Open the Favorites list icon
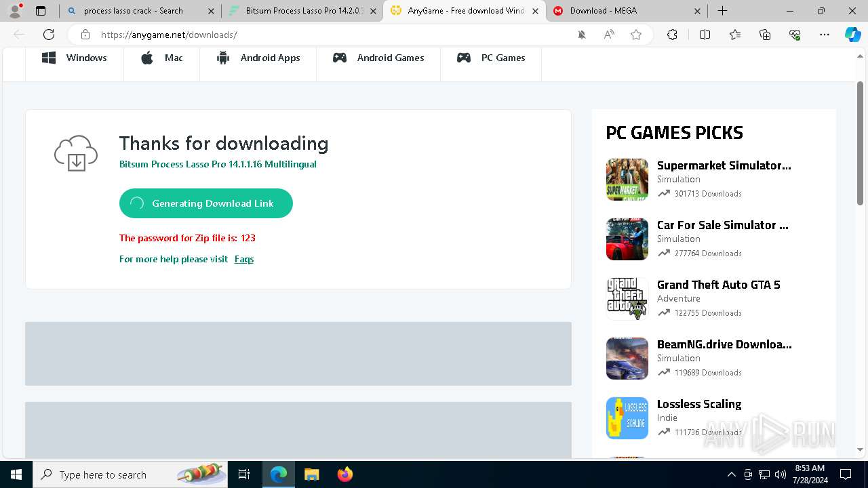Image resolution: width=868 pixels, height=488 pixels. pos(735,35)
